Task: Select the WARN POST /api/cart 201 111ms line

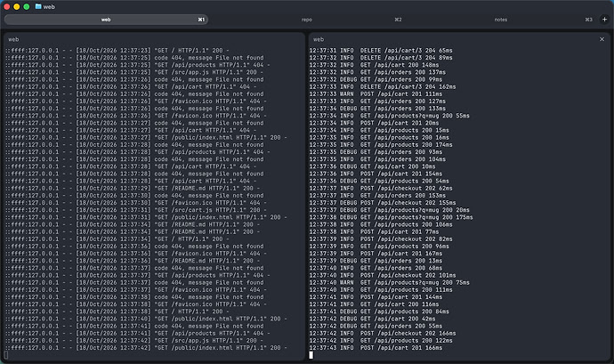Action: click(376, 94)
